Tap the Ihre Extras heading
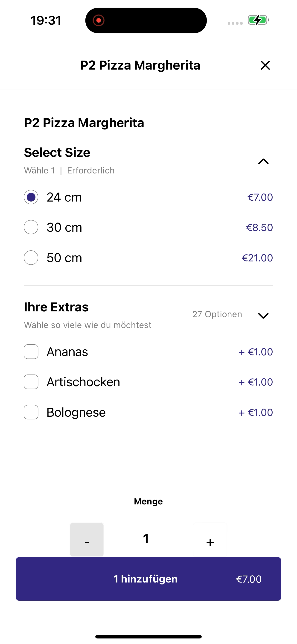The image size is (297, 644). 56,307
